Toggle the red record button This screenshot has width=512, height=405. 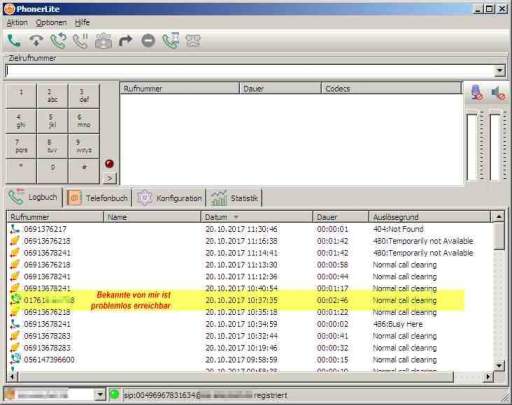point(109,164)
